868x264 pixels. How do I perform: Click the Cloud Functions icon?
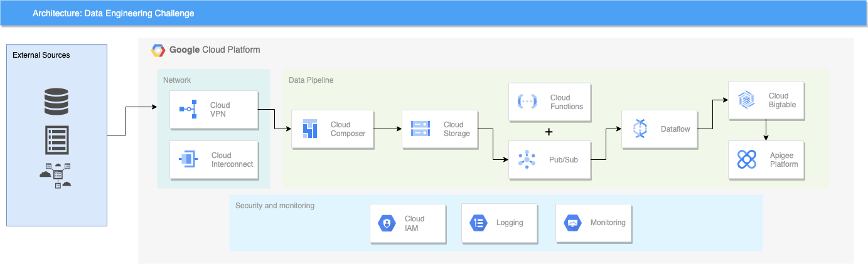[x=527, y=102]
